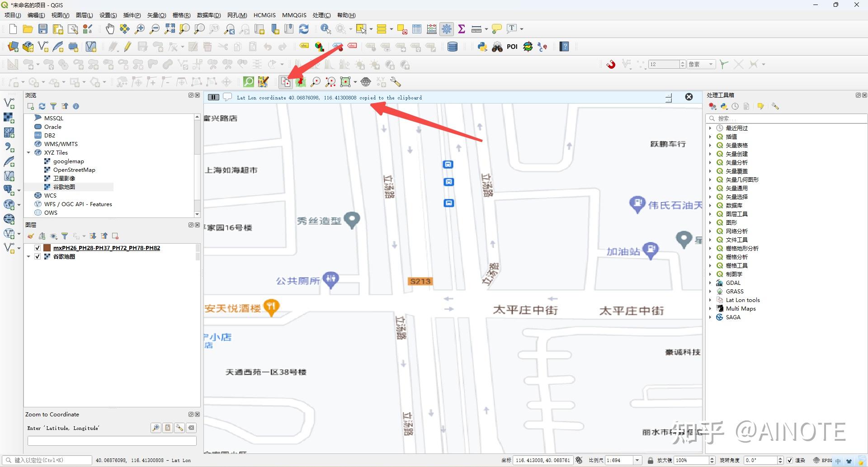Open the 矢量 menu
The width and height of the screenshot is (868, 467).
[156, 15]
